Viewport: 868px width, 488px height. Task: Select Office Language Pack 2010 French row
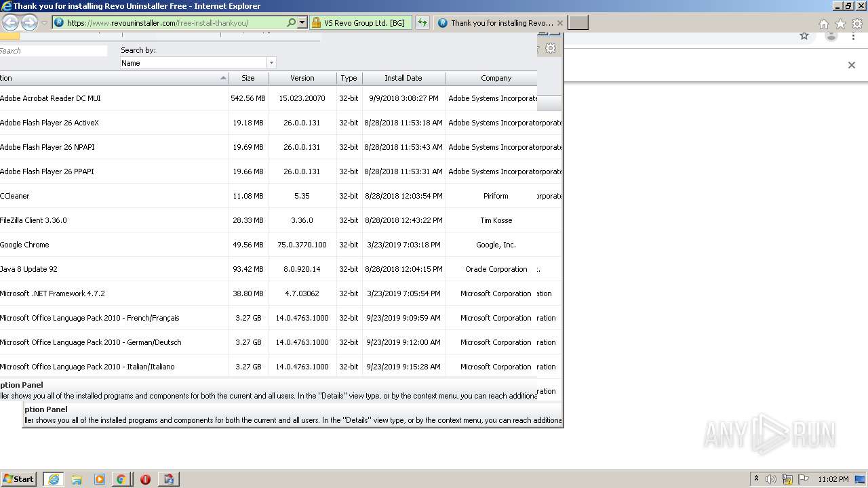269,318
